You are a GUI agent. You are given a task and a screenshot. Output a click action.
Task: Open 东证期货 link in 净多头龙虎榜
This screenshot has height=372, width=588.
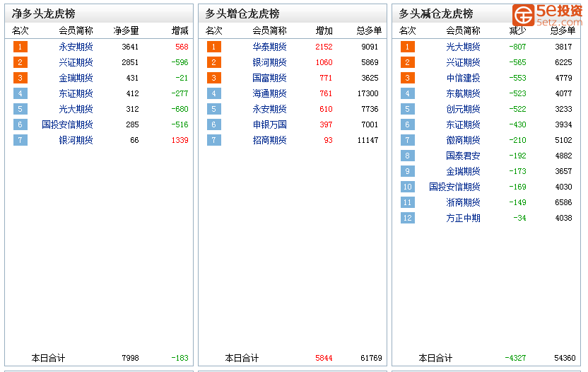tap(76, 93)
